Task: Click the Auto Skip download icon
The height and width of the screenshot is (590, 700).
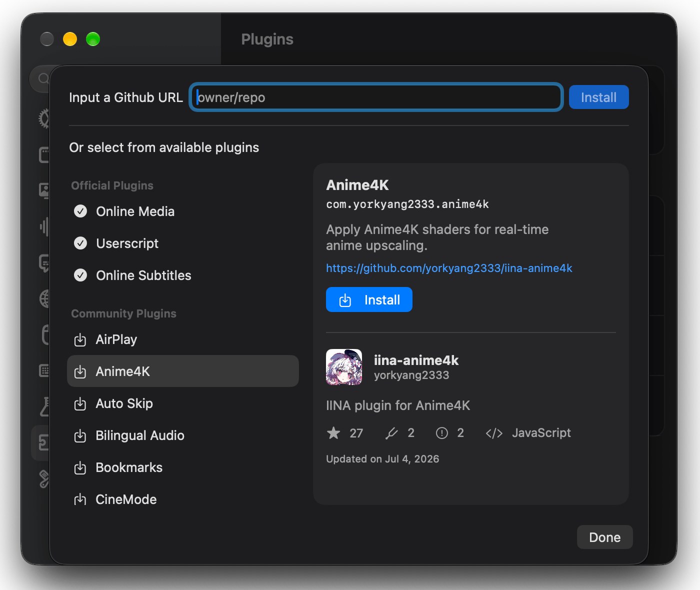Action: click(80, 404)
